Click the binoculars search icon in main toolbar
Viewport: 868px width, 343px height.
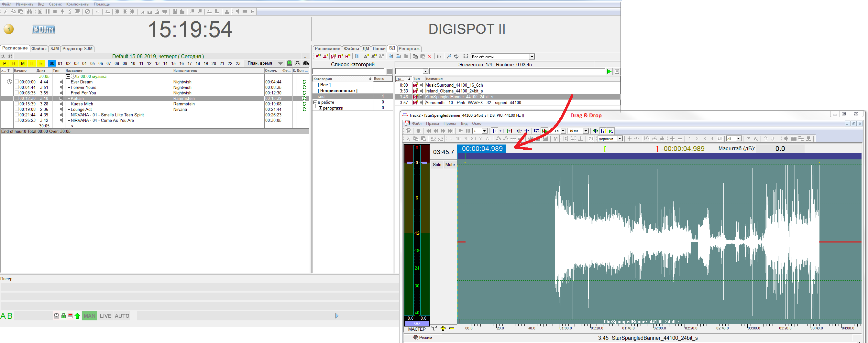coord(30,11)
